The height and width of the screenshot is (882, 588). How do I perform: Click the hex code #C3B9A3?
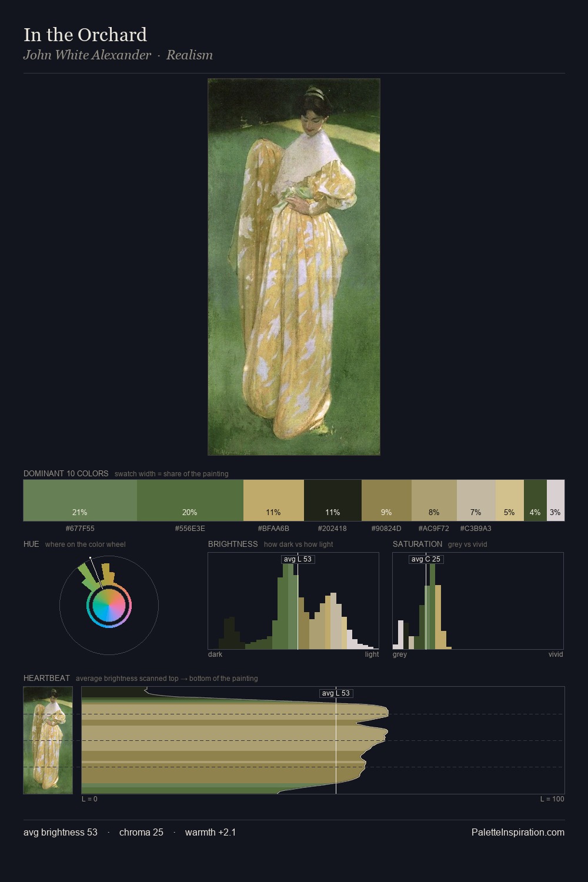point(476,528)
